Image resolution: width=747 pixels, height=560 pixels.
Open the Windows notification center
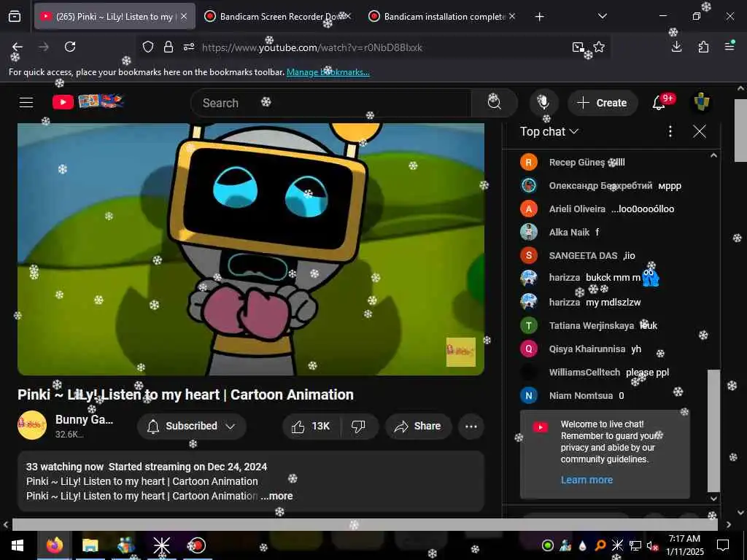[x=723, y=545]
